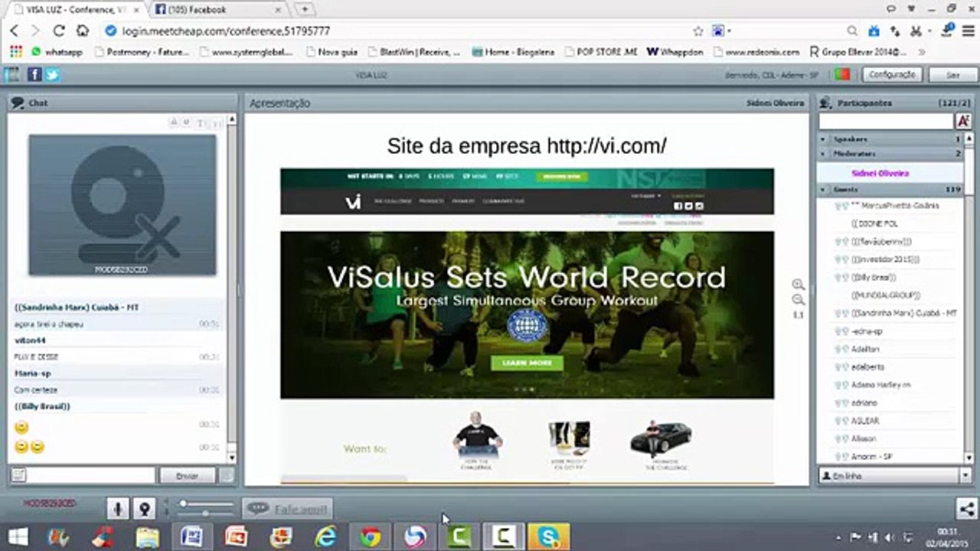980x551 pixels.
Task: Click the Chat panel header icon
Action: 17,103
